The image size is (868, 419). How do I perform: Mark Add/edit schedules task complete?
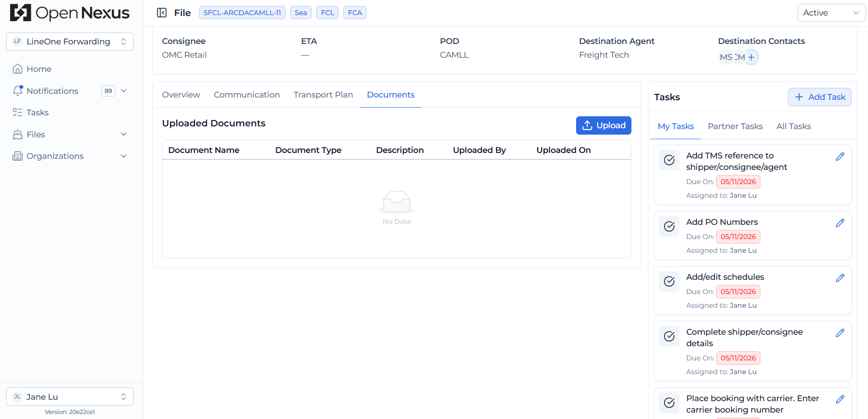pos(669,281)
